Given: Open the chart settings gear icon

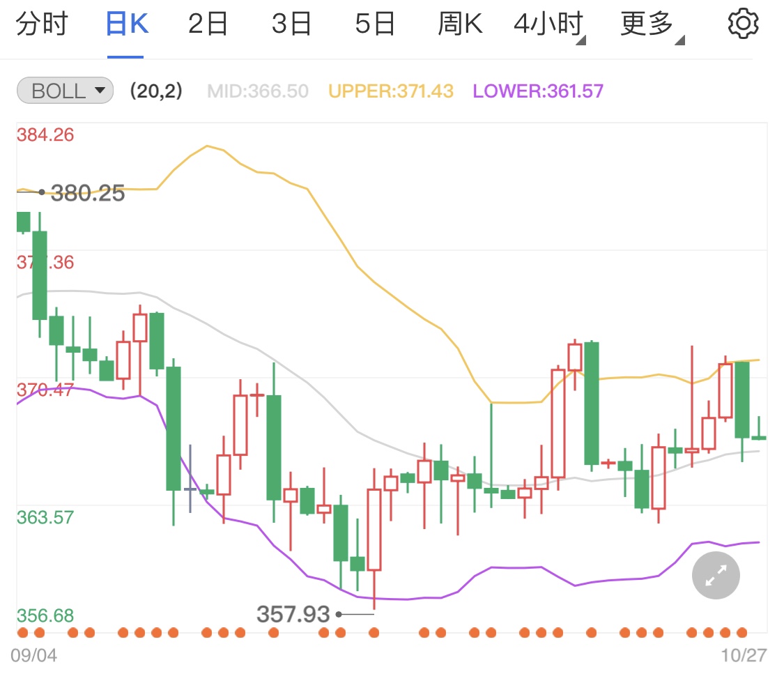Looking at the screenshot, I should [743, 23].
